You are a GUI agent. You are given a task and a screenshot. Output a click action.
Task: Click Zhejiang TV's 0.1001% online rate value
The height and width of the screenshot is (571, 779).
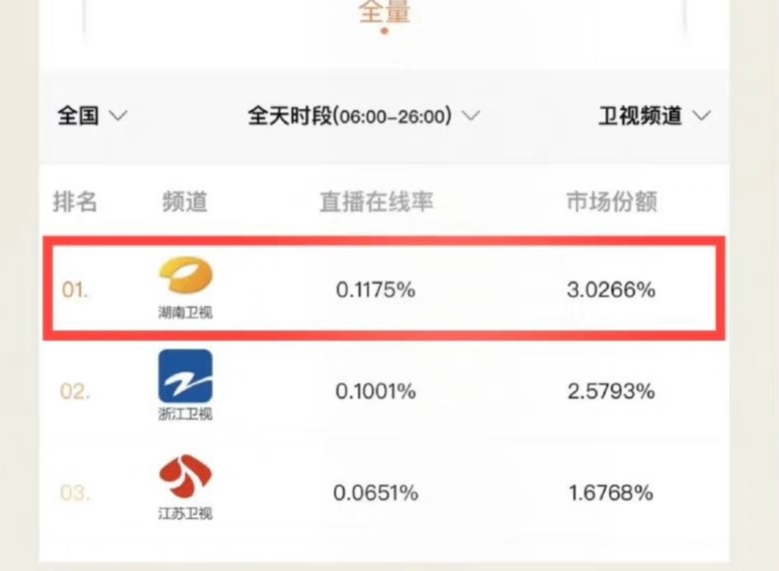[376, 392]
